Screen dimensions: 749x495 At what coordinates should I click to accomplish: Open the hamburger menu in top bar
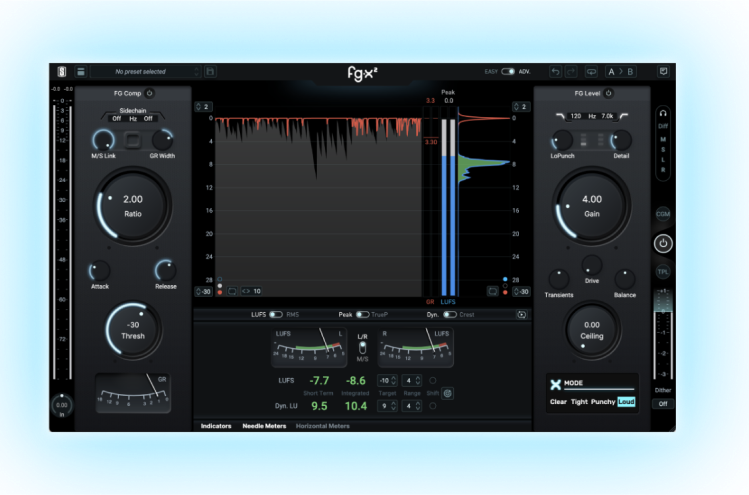81,72
